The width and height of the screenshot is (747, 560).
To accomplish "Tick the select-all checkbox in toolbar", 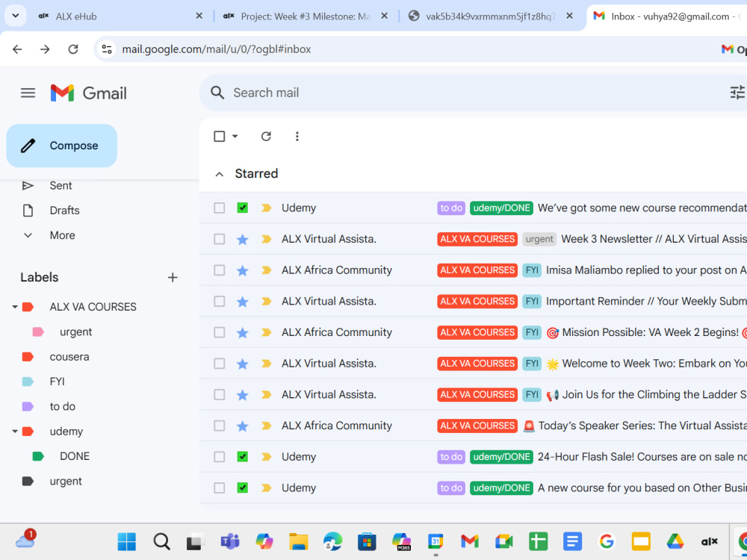I will pyautogui.click(x=219, y=137).
